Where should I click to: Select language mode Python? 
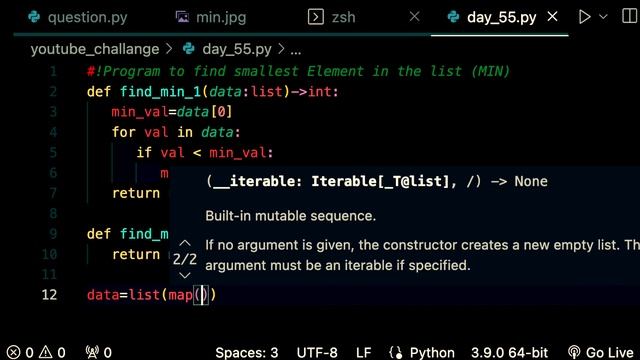[x=432, y=353]
